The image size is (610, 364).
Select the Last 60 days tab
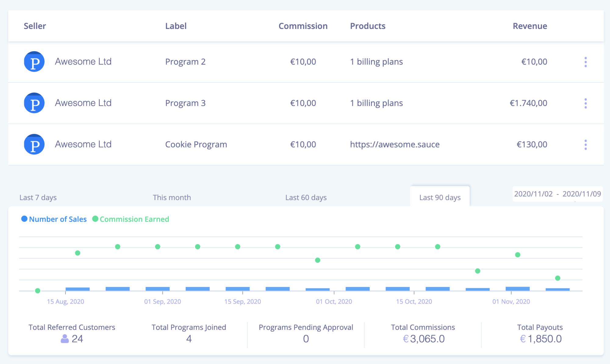point(306,197)
